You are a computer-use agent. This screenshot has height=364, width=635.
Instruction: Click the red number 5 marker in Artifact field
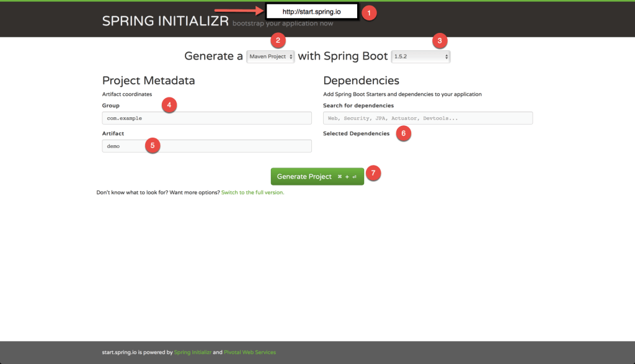coord(153,146)
